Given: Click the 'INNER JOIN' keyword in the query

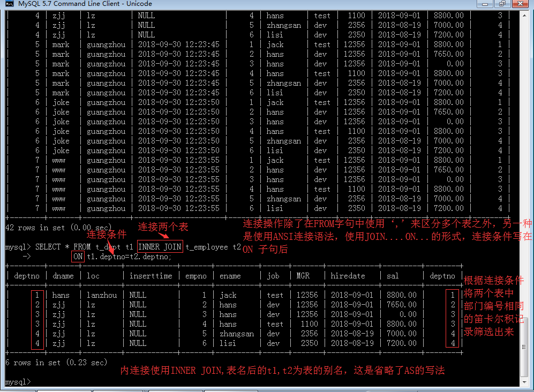Looking at the screenshot, I should point(160,246).
